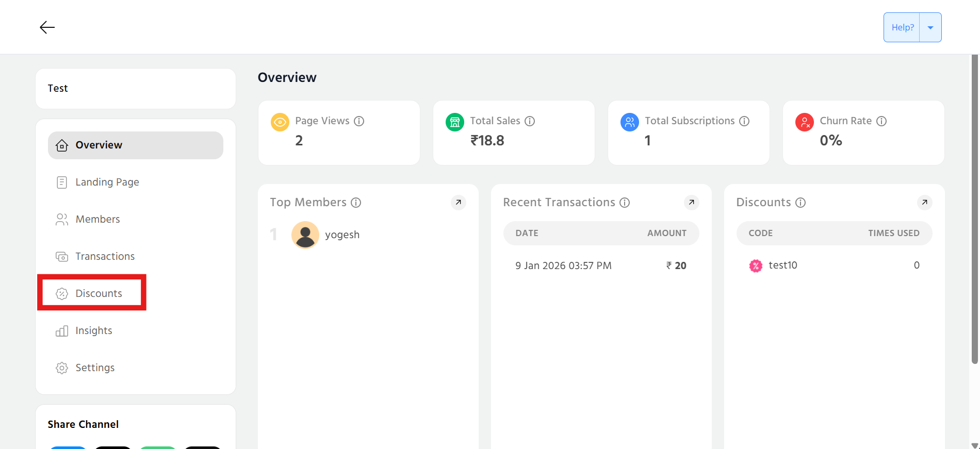This screenshot has height=449, width=980.
Task: Click the Total Sales info icon
Action: (530, 121)
